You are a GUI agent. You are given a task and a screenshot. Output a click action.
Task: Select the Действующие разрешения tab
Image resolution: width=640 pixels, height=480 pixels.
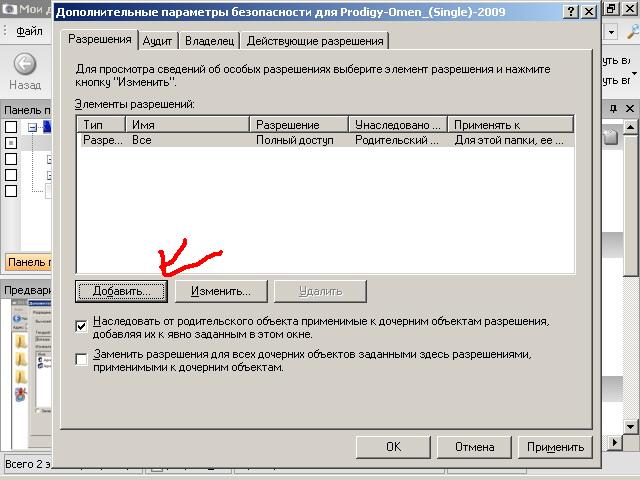point(314,40)
